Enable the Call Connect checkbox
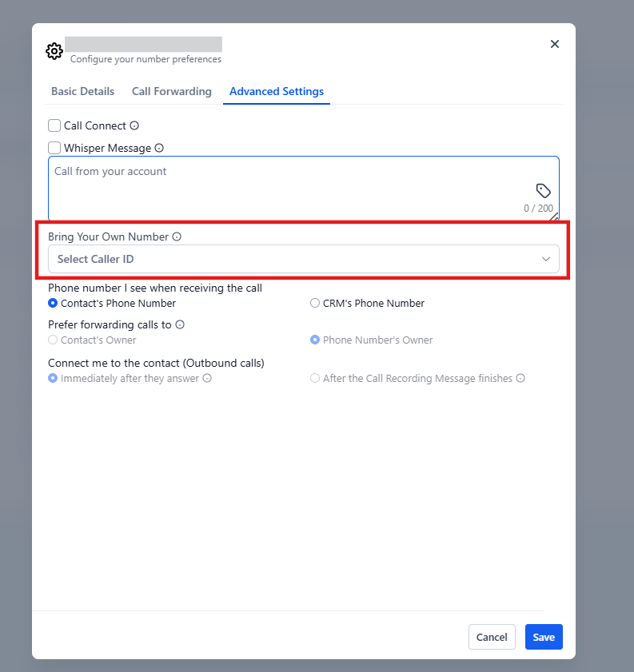Screen dimensions: 634x672 [x=54, y=125]
